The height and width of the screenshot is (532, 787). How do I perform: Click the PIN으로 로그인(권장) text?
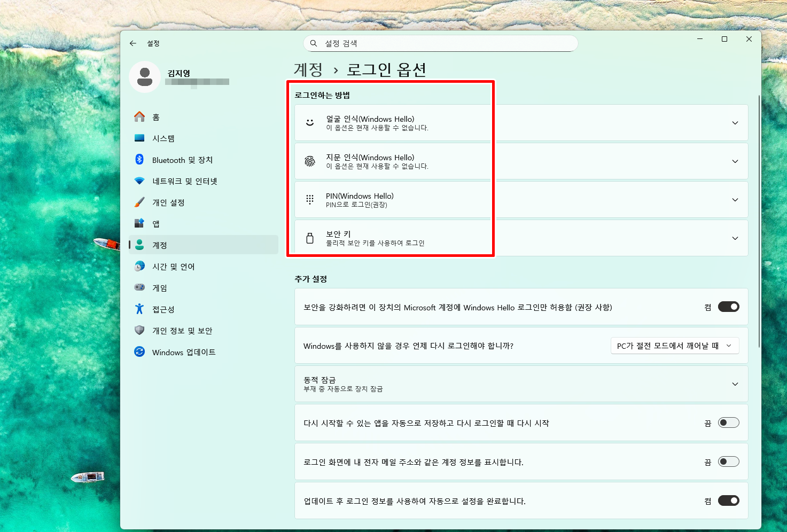coord(356,205)
